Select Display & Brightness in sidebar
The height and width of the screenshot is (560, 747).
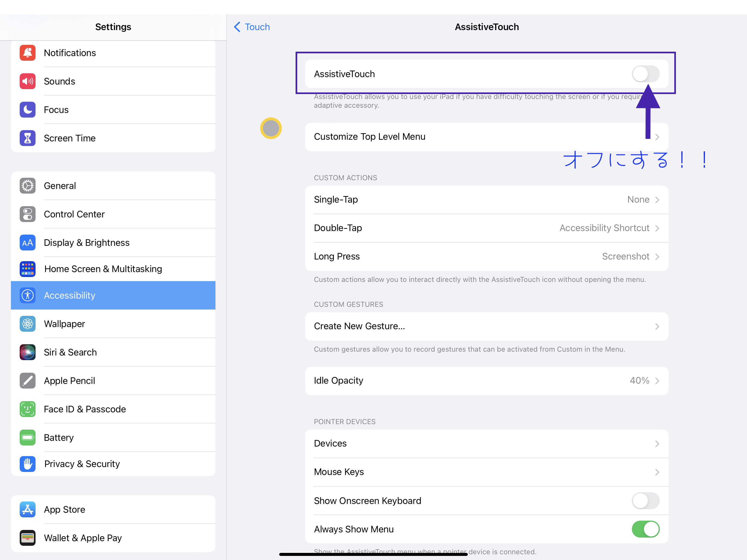pos(113,243)
